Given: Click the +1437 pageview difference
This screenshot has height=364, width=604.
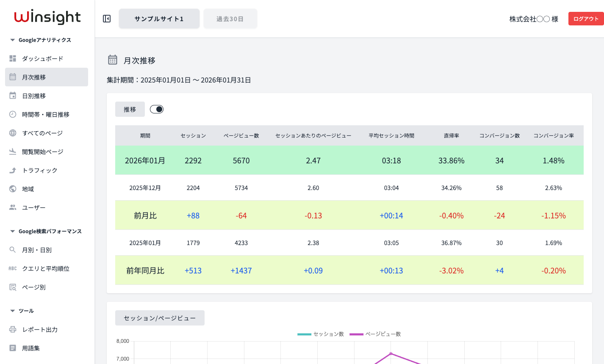Looking at the screenshot, I should (x=241, y=270).
